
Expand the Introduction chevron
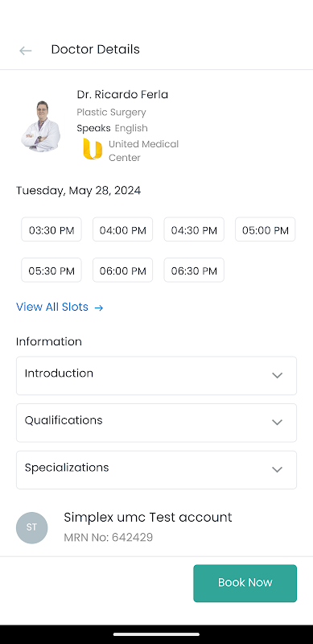click(x=278, y=375)
